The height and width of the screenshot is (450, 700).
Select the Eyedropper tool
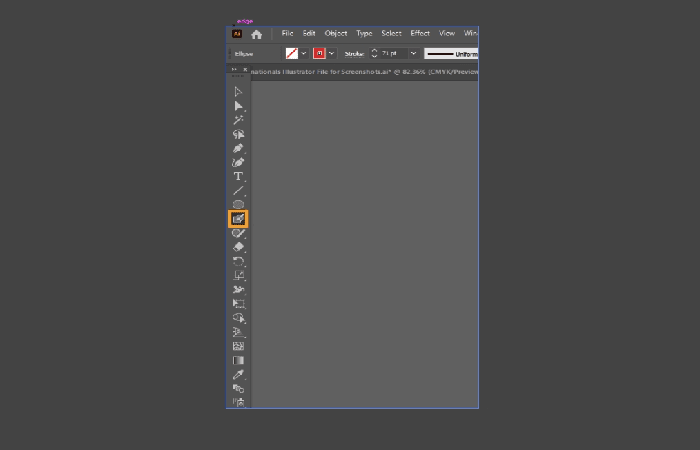pos(238,375)
